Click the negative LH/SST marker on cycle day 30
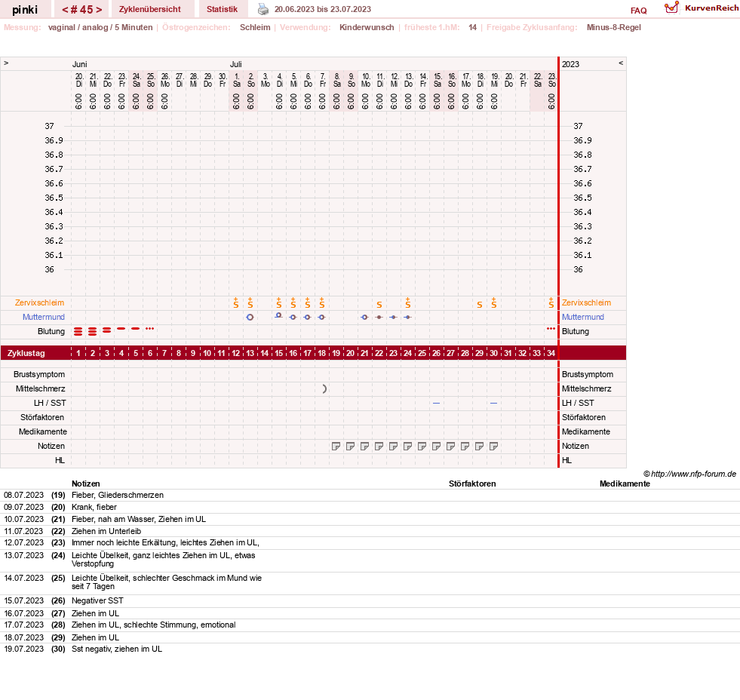Viewport: 740px width, 700px height. tap(493, 403)
